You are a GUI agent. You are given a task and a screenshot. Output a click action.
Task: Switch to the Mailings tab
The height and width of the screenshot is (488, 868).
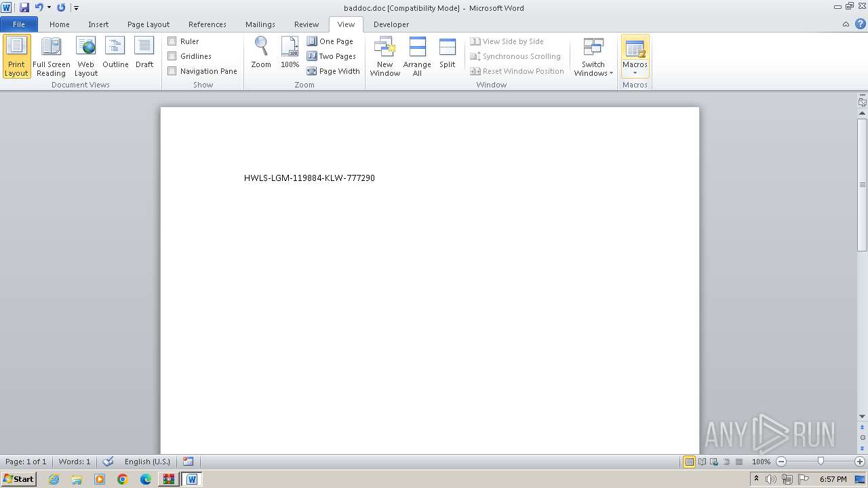click(260, 24)
